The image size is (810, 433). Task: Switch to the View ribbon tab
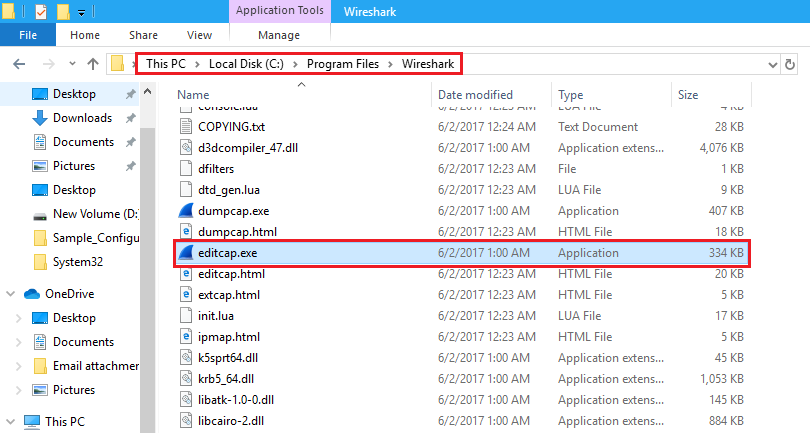pyautogui.click(x=199, y=35)
